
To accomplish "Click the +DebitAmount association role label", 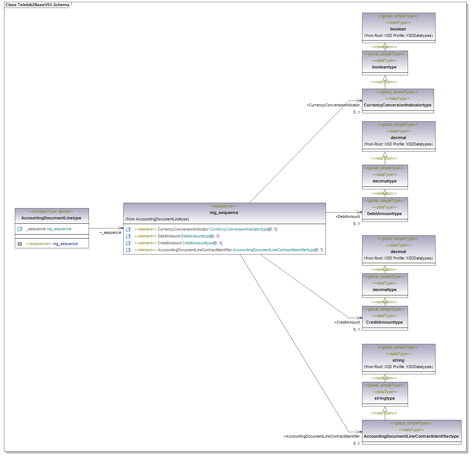I will click(348, 217).
